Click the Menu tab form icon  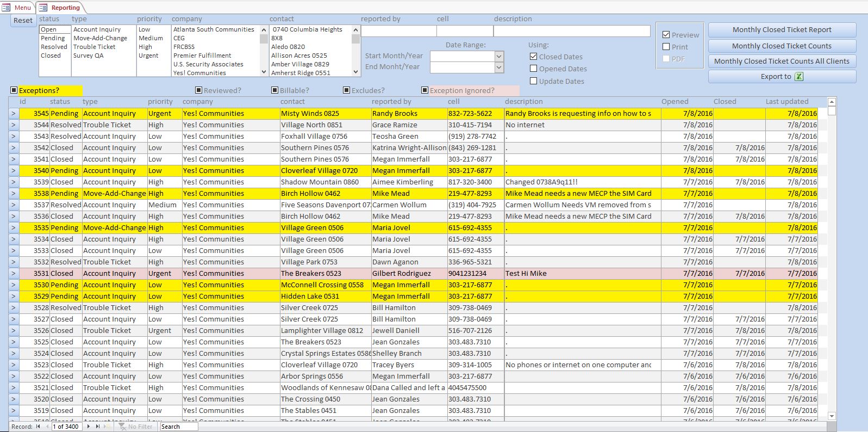point(6,8)
